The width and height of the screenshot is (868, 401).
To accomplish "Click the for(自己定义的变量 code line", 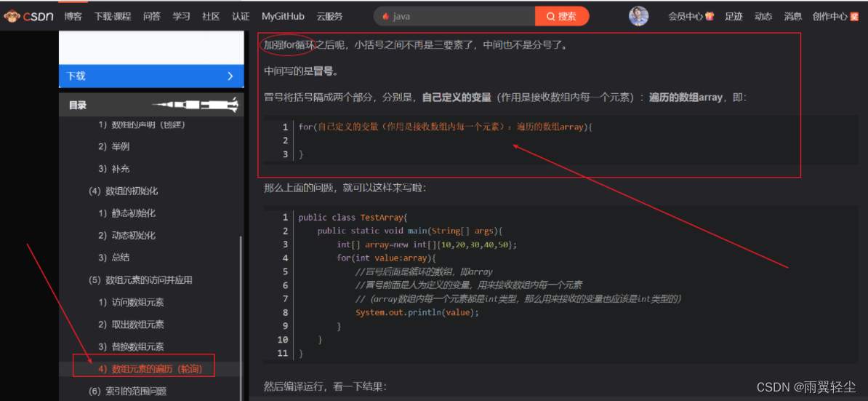I will click(445, 127).
